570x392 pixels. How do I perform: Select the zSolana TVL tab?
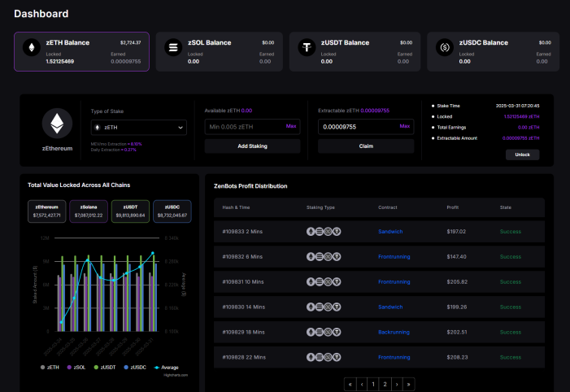(89, 211)
